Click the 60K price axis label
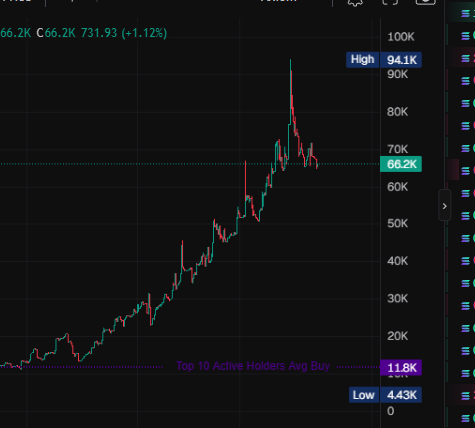The width and height of the screenshot is (475, 428). click(x=397, y=187)
